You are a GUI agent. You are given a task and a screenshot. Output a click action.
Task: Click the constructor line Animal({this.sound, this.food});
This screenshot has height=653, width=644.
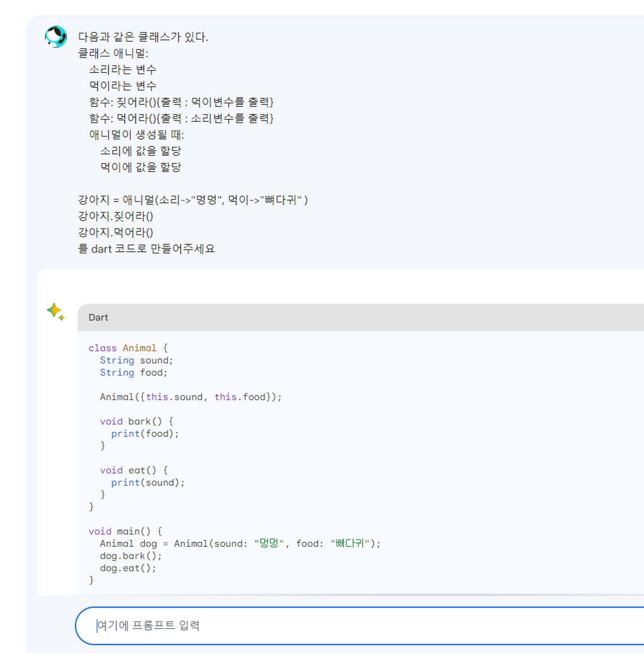coord(191,397)
